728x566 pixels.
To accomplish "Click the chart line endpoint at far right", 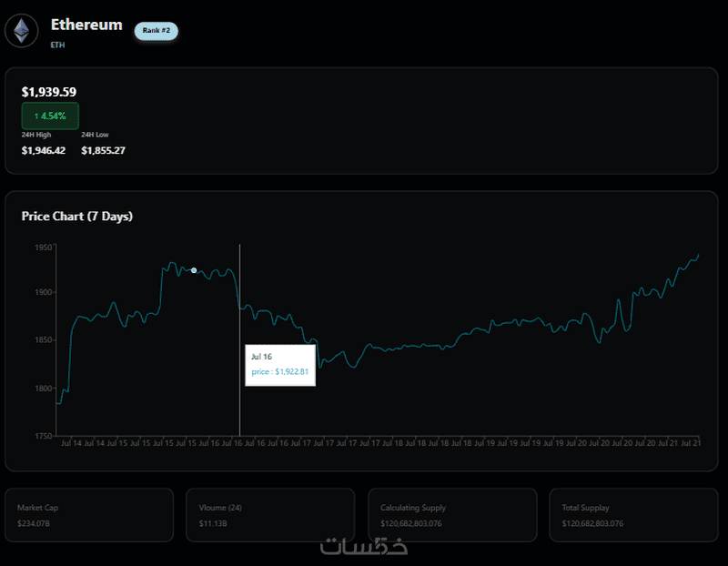I will coord(699,255).
